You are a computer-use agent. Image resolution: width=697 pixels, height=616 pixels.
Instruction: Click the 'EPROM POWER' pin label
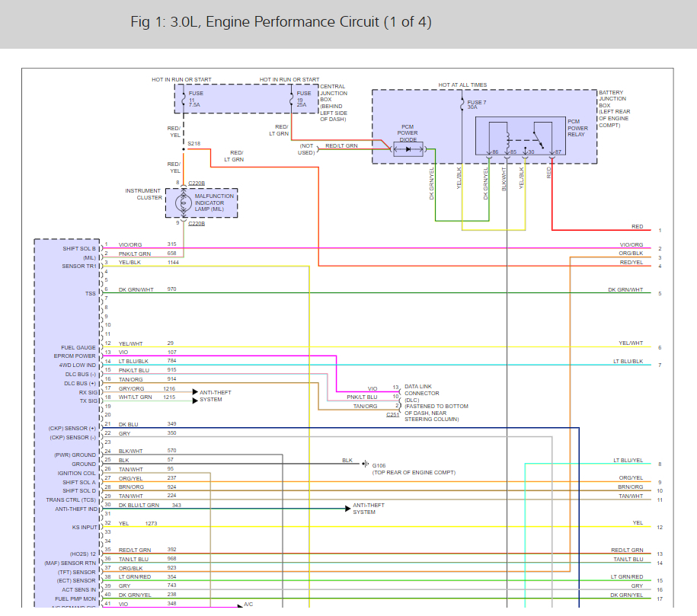[75, 356]
